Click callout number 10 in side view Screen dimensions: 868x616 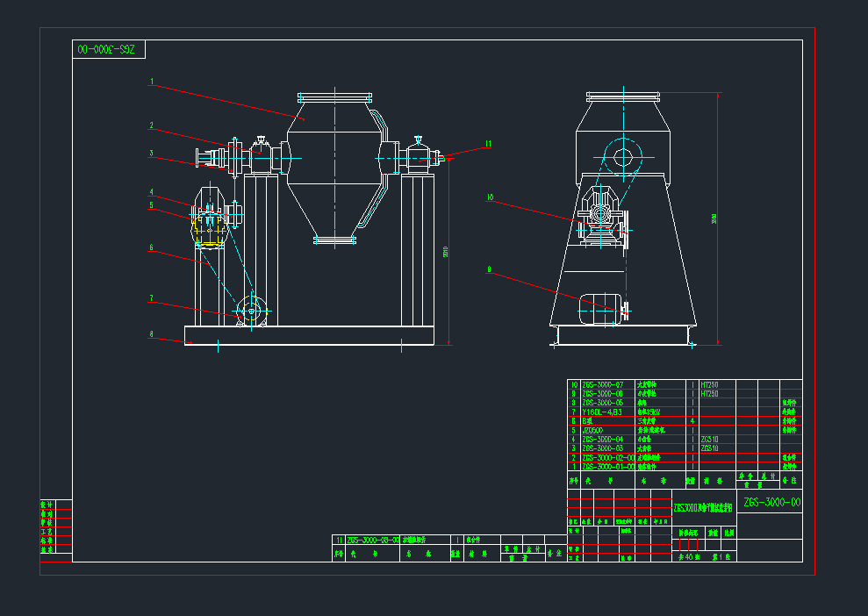tap(490, 198)
